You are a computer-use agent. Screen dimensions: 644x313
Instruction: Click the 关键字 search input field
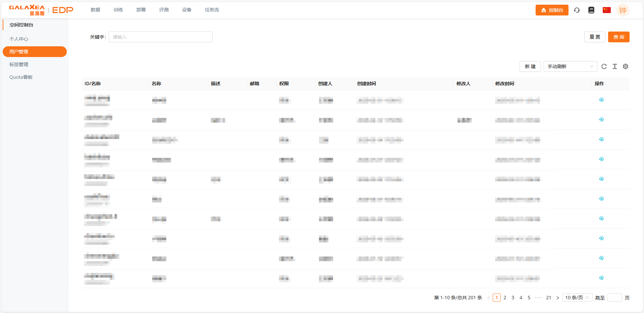[x=160, y=37]
